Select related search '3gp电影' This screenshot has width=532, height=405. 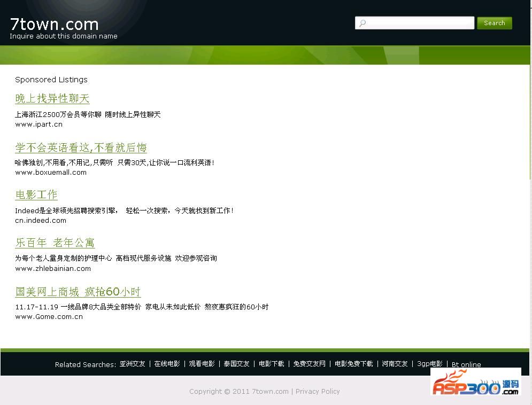(x=429, y=364)
